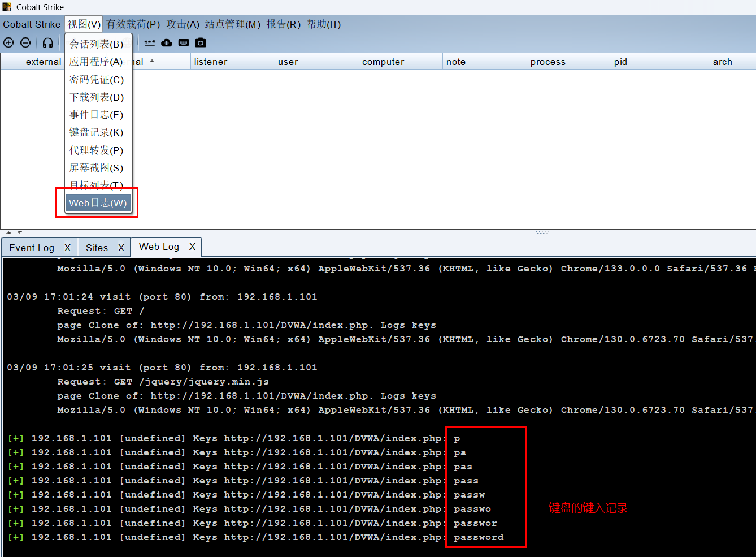Sort by the process column header

(569, 62)
